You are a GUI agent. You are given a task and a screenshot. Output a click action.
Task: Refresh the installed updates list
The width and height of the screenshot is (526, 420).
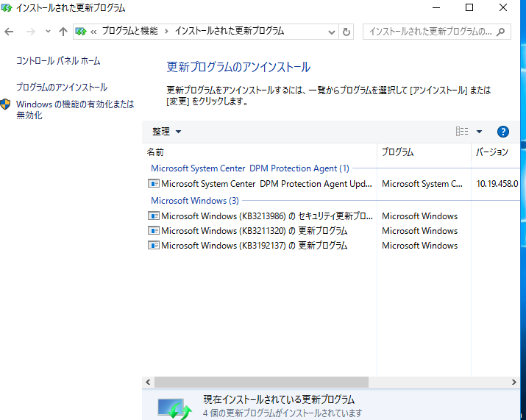pyautogui.click(x=346, y=32)
